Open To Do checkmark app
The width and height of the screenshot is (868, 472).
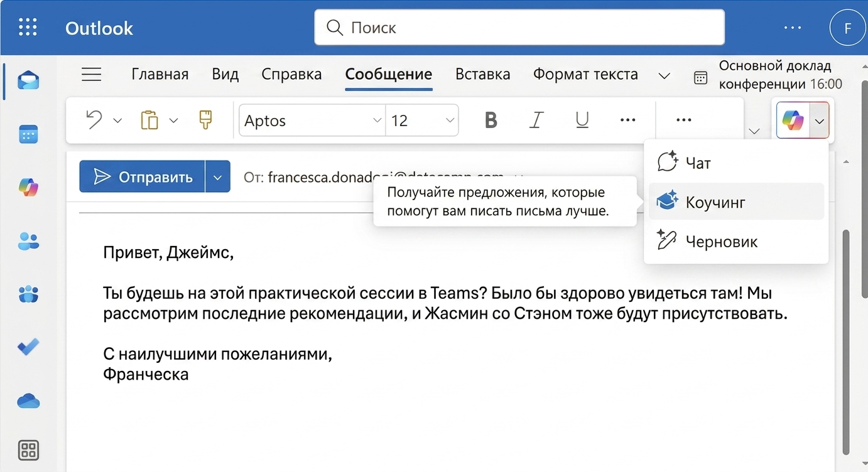(28, 346)
